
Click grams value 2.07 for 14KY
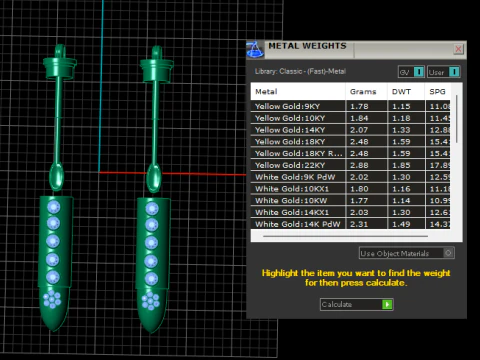click(x=359, y=130)
